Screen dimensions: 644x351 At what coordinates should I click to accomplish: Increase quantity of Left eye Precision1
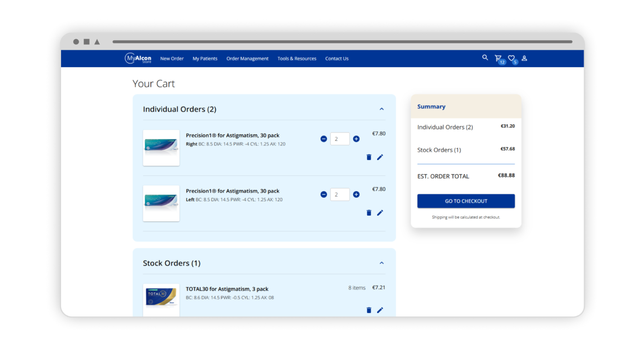[x=356, y=195]
